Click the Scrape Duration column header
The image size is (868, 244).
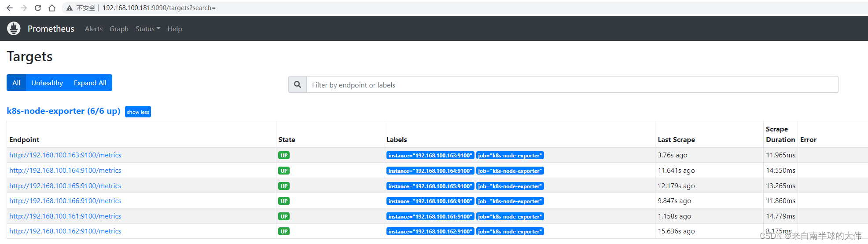click(780, 134)
